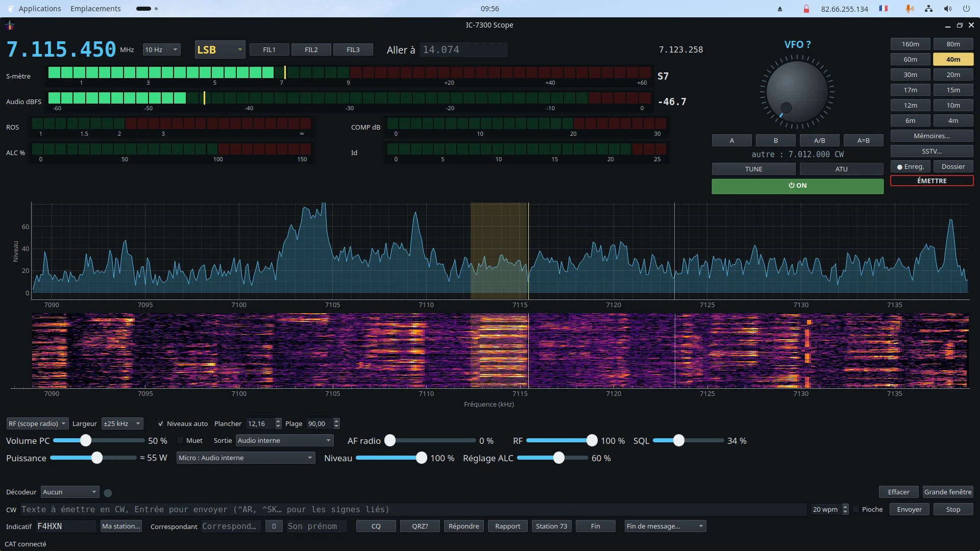
Task: Open the Micro : Audio interne dropdown
Action: coord(246,458)
